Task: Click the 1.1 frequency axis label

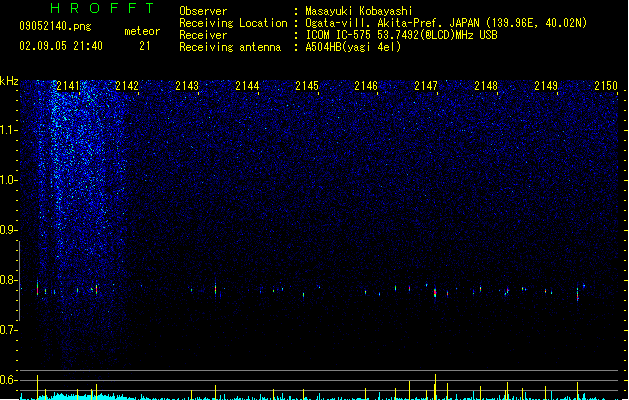Action: pos(8,130)
